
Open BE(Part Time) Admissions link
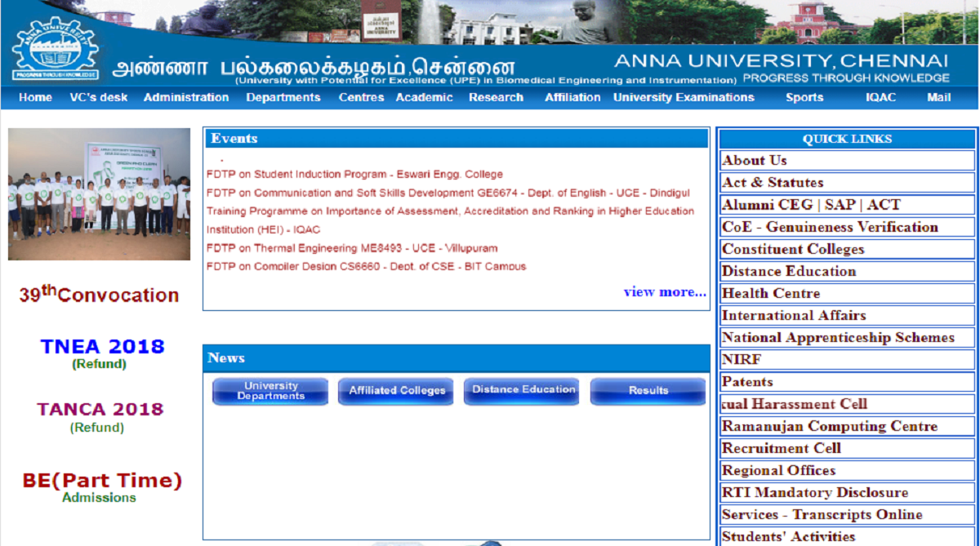tap(102, 487)
